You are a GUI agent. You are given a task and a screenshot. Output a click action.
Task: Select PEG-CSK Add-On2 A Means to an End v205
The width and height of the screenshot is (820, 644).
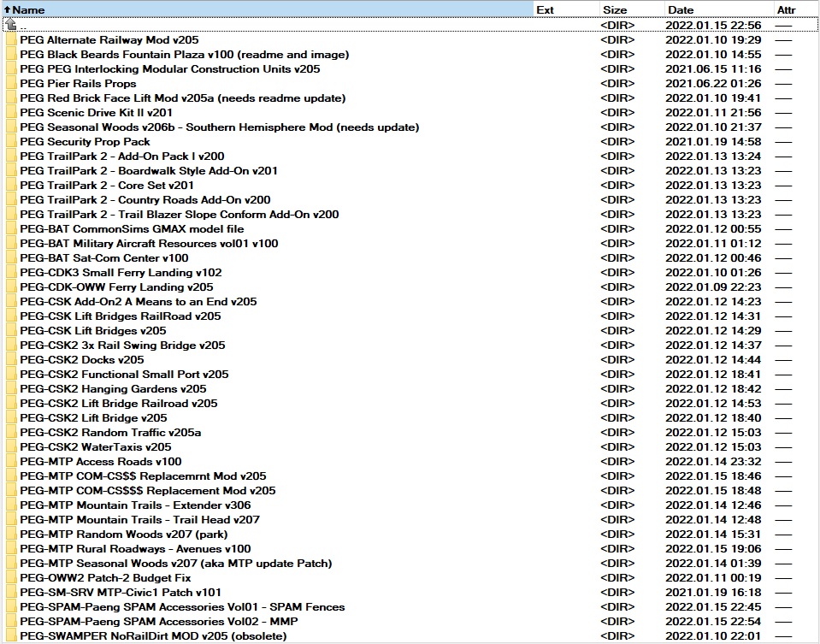click(x=139, y=302)
